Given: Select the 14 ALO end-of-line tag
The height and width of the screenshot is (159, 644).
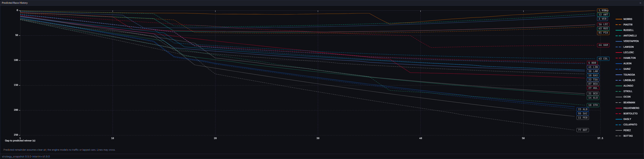Looking at the screenshot, I should click(x=593, y=98).
